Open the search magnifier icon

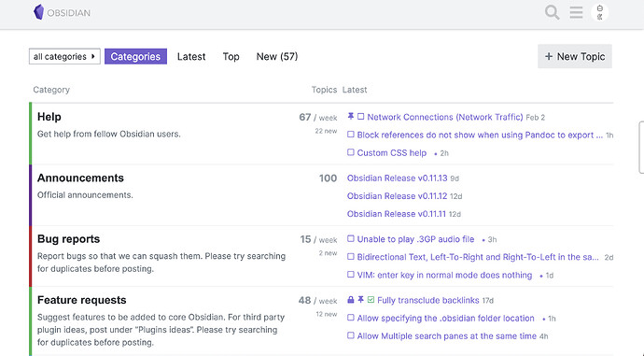click(552, 12)
